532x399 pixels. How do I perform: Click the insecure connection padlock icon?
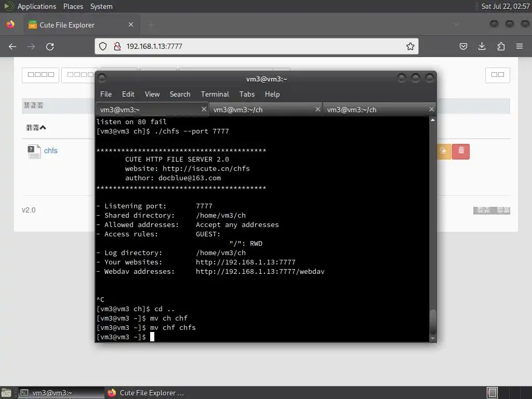pos(117,46)
